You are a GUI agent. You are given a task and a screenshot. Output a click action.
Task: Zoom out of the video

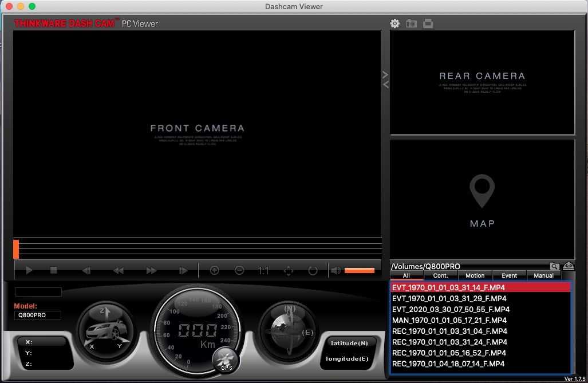coord(239,270)
